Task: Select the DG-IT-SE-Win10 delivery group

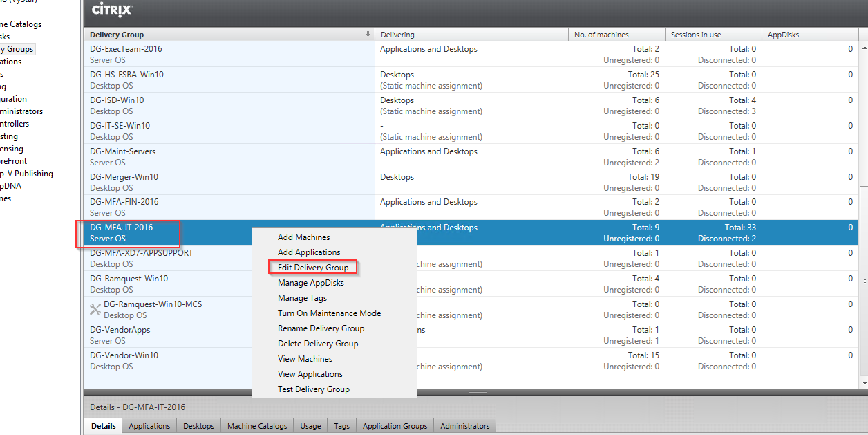Action: [471, 131]
